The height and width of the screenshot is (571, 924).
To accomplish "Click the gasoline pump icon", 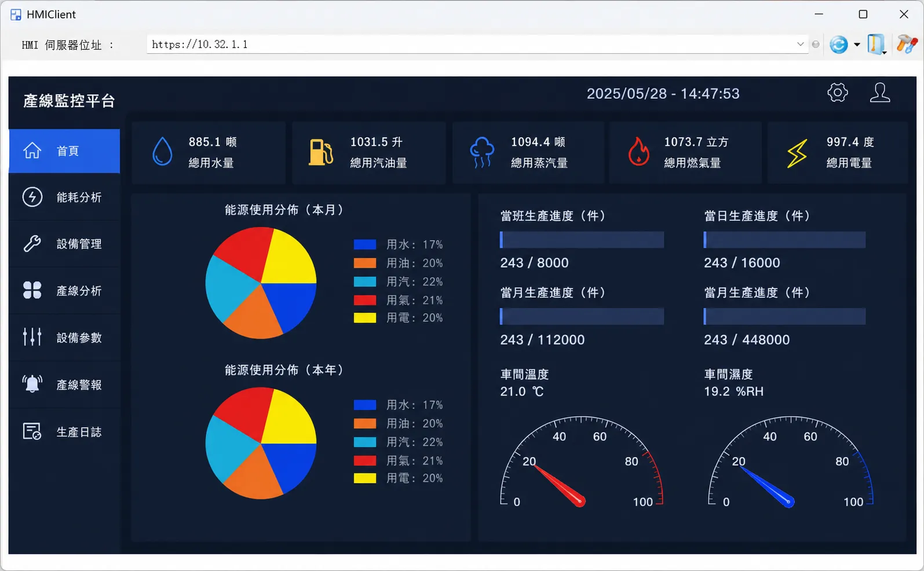I will (321, 152).
